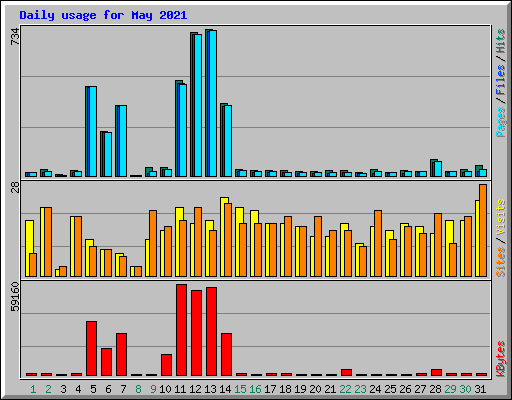
Task: Click the cyan hits bar for day 7
Action: tap(123, 141)
